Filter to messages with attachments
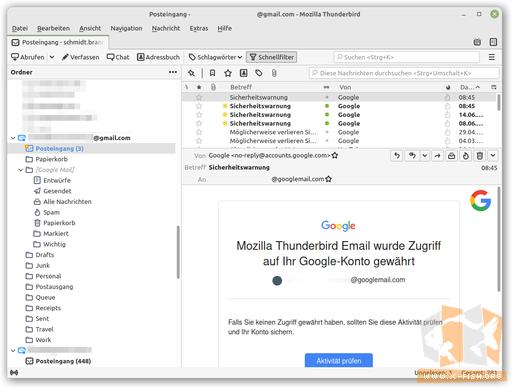 274,73
